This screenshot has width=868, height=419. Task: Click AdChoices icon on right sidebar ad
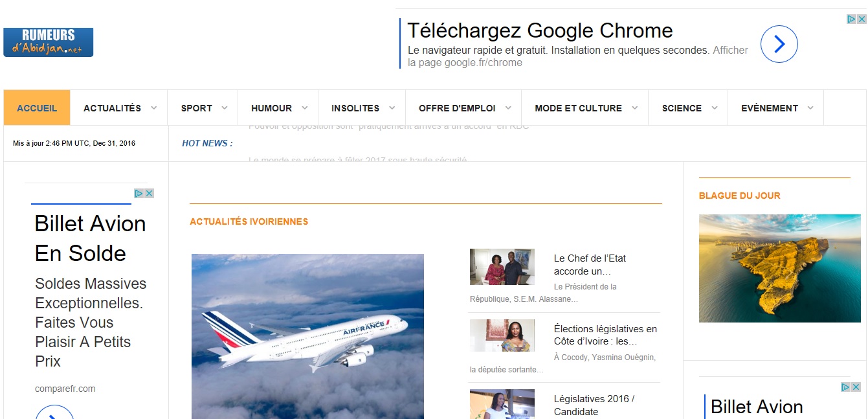846,387
